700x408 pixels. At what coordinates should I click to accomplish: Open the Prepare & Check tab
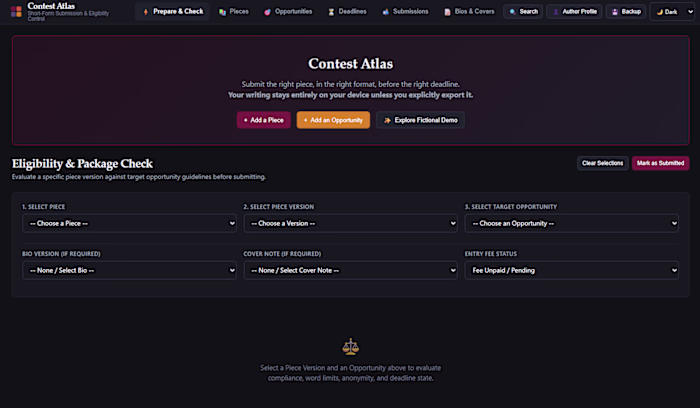point(172,12)
